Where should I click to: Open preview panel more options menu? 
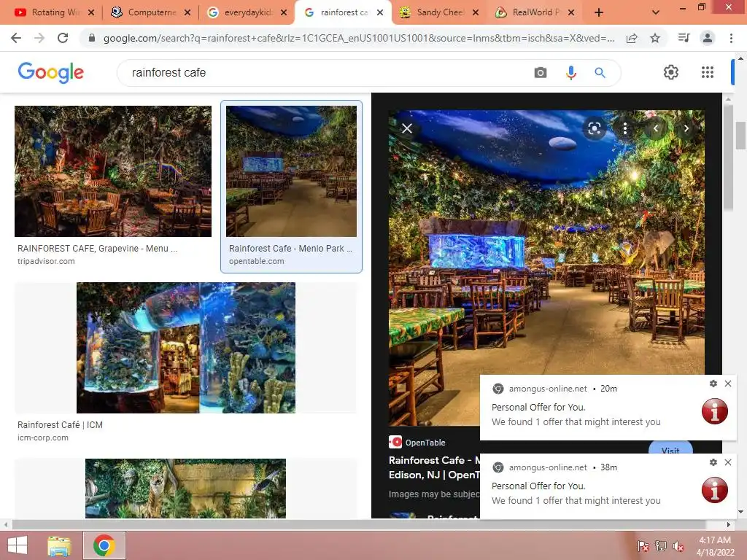[x=625, y=128]
